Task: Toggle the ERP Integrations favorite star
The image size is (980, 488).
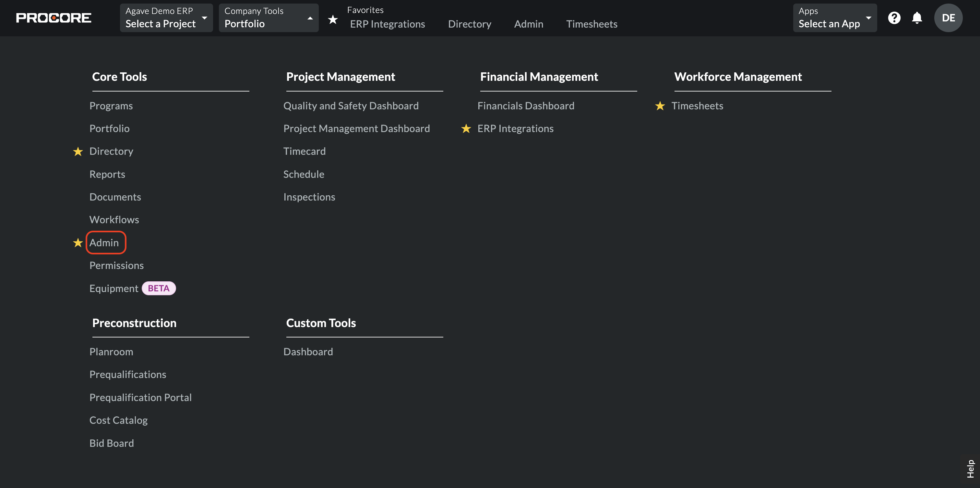Action: pos(466,129)
